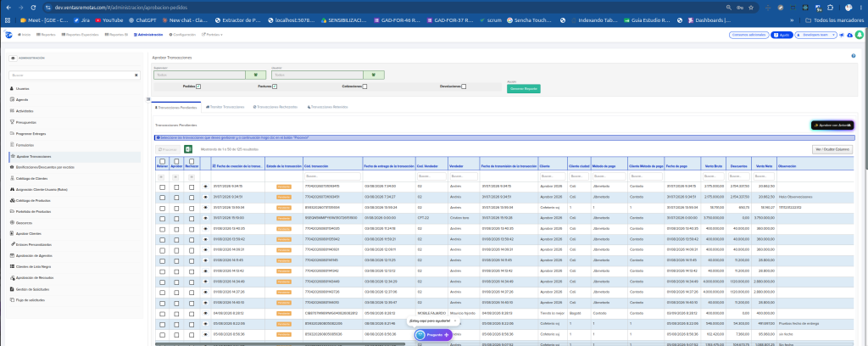Image resolution: width=868 pixels, height=346 pixels.
Task: Open the Administración menu
Action: [x=148, y=35]
